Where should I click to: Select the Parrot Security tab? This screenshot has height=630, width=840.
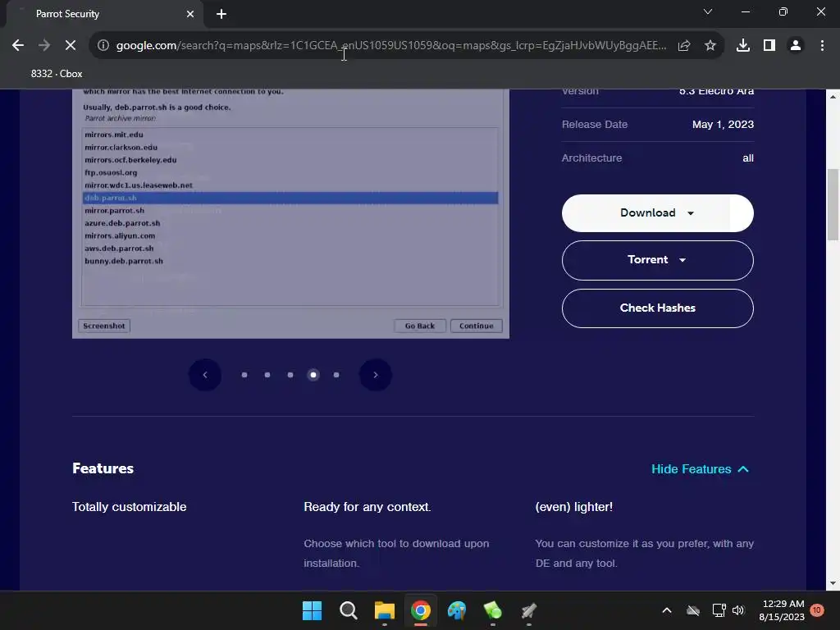pyautogui.click(x=104, y=14)
